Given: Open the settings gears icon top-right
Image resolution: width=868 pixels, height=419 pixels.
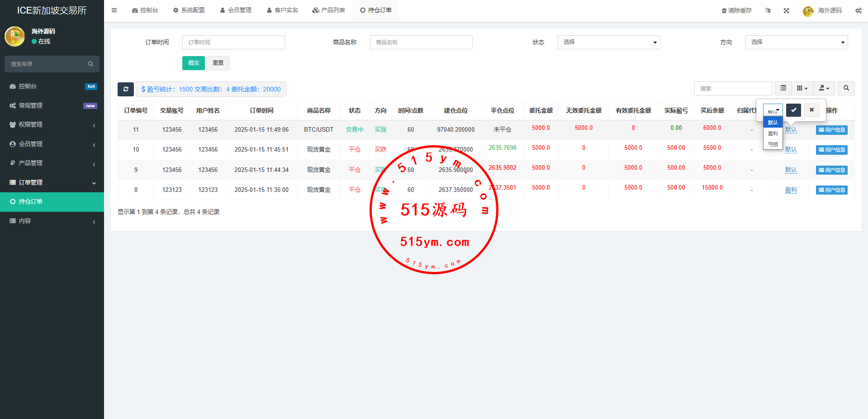Looking at the screenshot, I should coord(858,10).
